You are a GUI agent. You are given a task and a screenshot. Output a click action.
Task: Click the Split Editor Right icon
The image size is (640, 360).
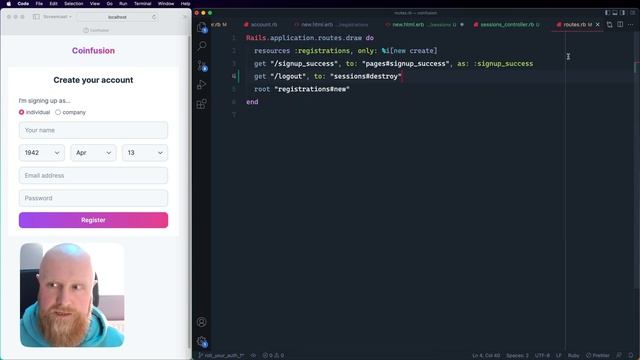620,24
